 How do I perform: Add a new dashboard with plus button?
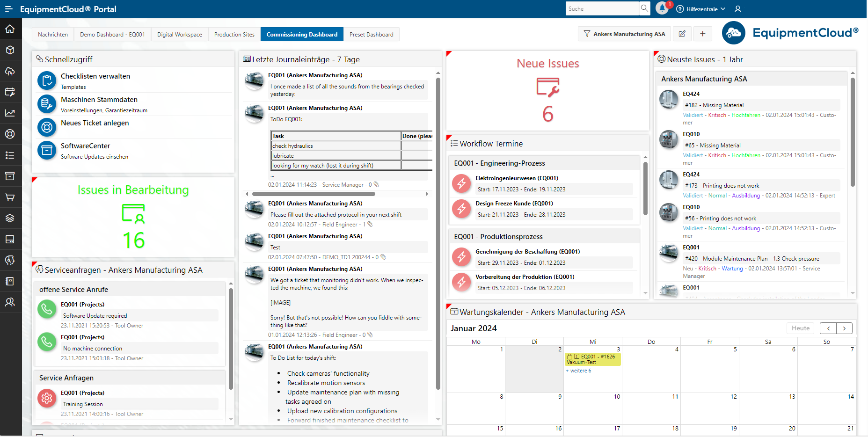pos(702,34)
